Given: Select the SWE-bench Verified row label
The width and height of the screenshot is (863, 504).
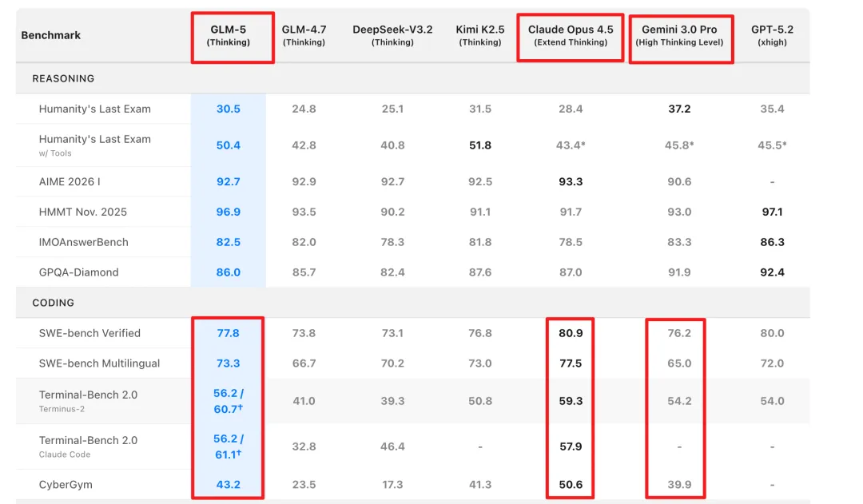Looking at the screenshot, I should pyautogui.click(x=89, y=333).
